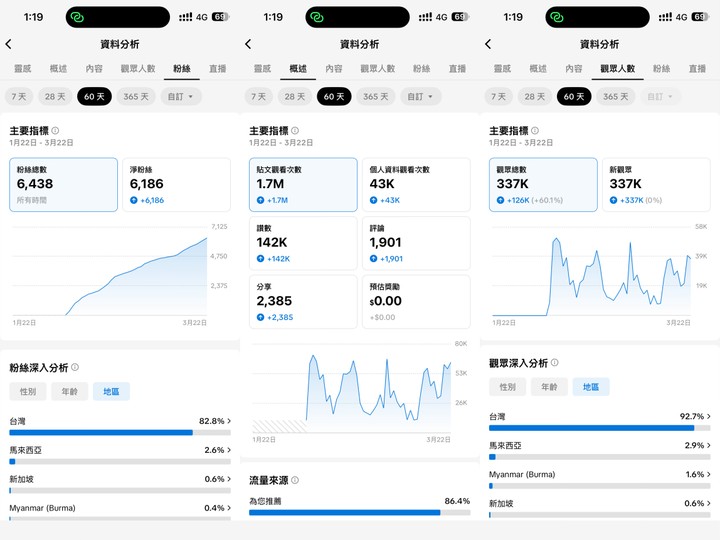The image size is (720, 540).
Task: Click the up-arrow icon beside +142K
Action: coord(262,259)
